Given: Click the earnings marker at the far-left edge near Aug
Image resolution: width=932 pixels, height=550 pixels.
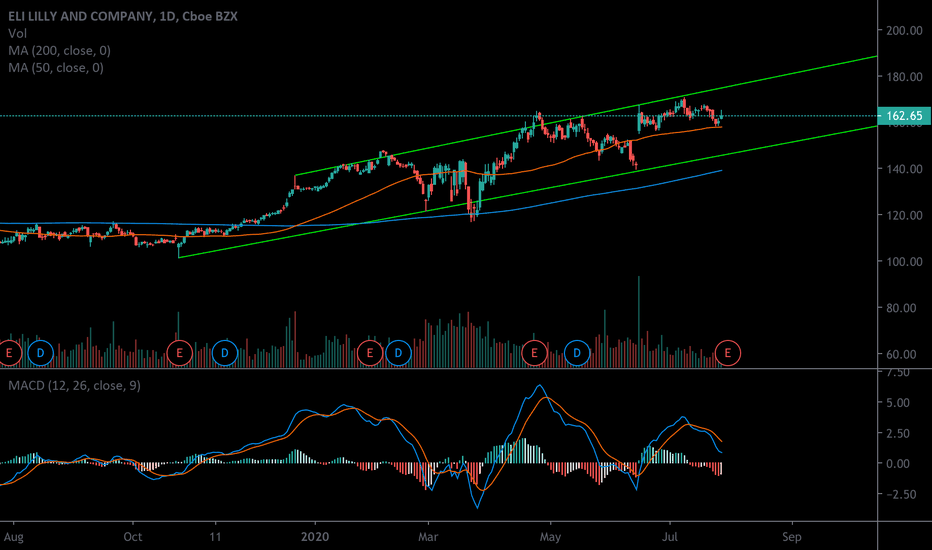Looking at the screenshot, I should click(9, 353).
